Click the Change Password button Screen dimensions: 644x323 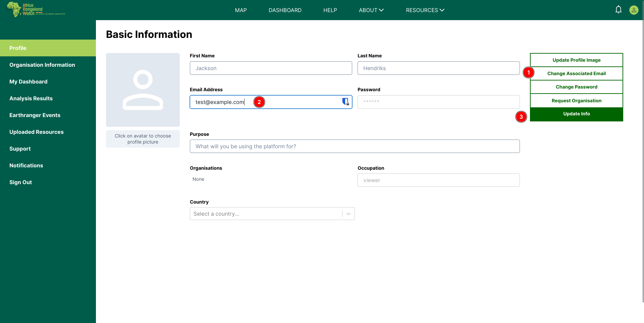(576, 87)
